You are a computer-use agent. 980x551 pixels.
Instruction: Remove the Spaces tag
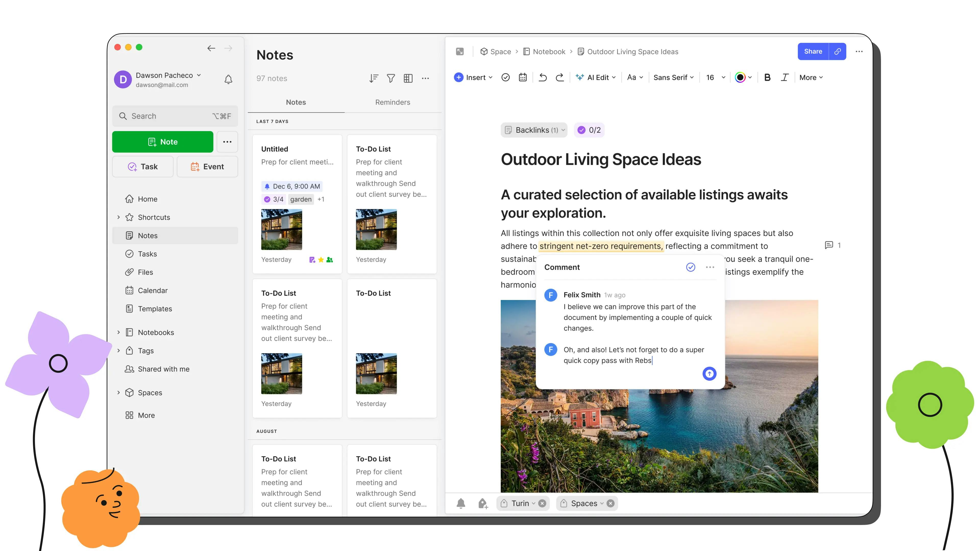[x=611, y=504]
